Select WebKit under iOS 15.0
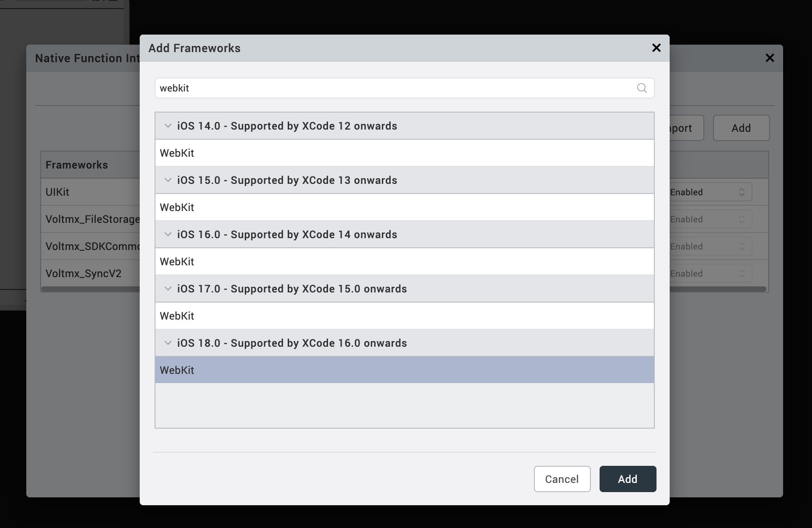Image resolution: width=812 pixels, height=528 pixels. click(404, 207)
